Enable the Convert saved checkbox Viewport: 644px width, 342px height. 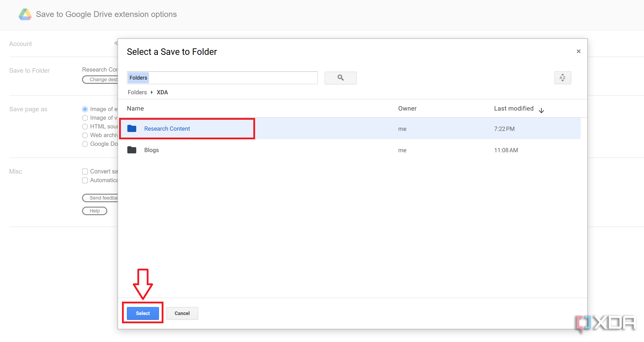tap(85, 171)
